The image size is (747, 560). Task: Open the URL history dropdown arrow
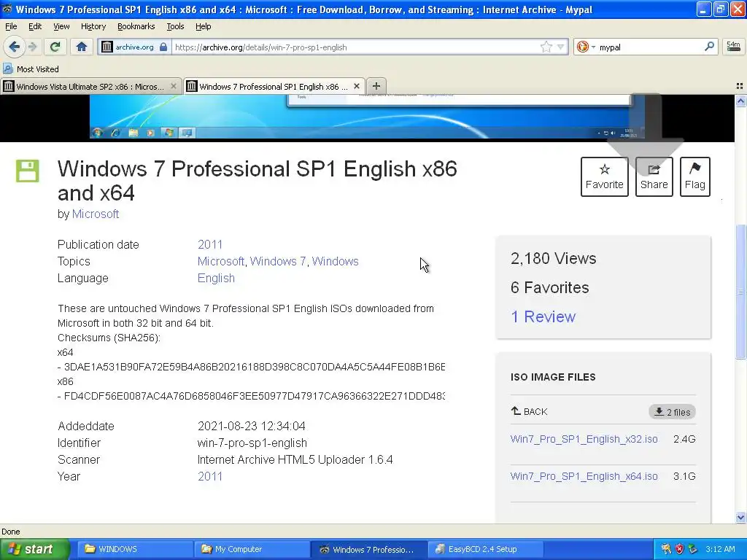pyautogui.click(x=561, y=47)
